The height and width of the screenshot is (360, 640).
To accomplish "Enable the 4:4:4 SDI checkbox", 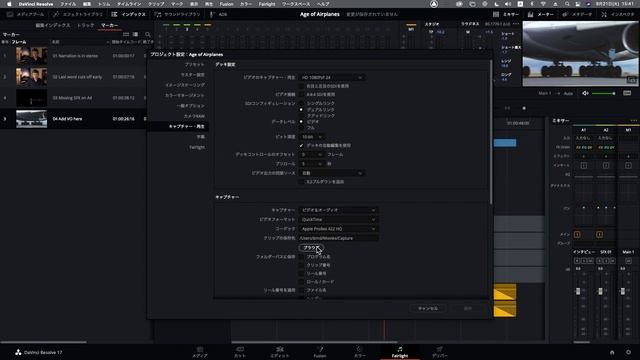I will (301, 94).
